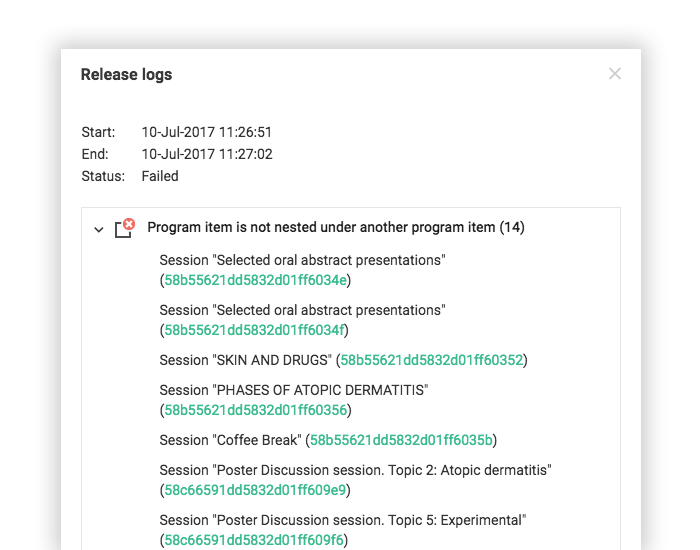This screenshot has width=700, height=550.
Task: Close the Release logs dialog
Action: point(615,74)
